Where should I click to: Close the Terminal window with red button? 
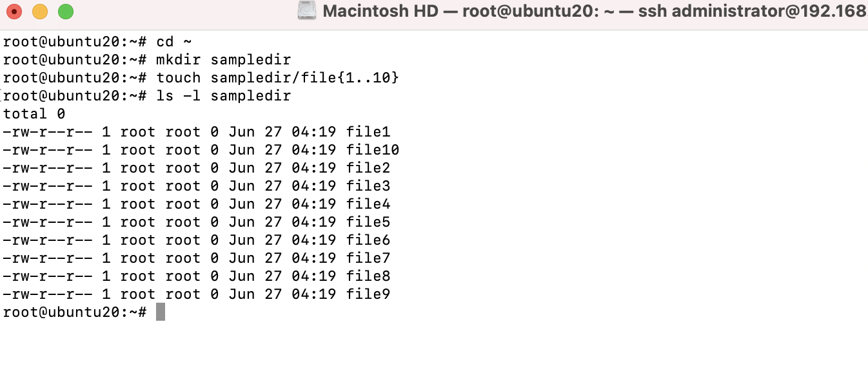point(14,12)
